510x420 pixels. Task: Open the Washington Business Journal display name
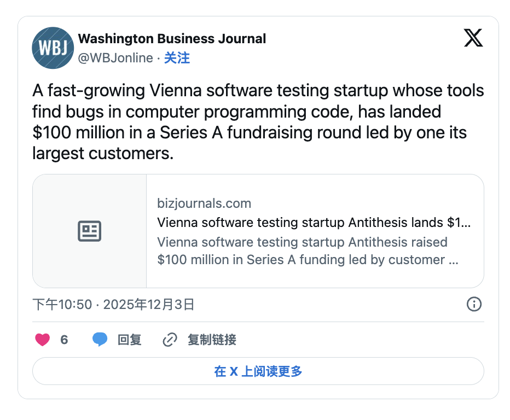coord(172,39)
